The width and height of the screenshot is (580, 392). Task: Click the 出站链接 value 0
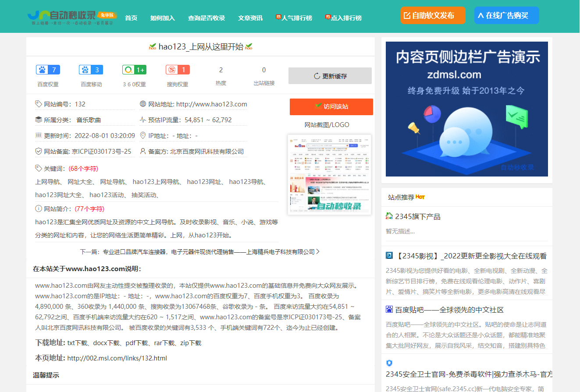pos(264,70)
